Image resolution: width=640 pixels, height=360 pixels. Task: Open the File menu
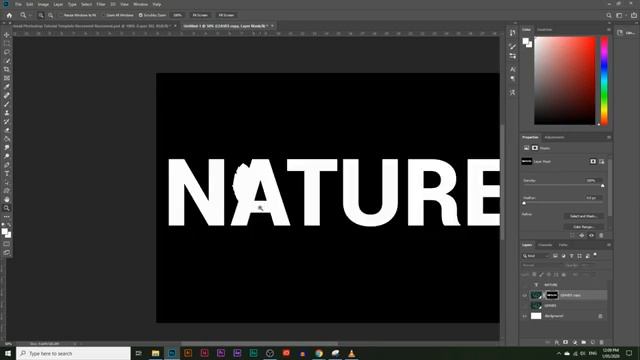(x=18, y=4)
